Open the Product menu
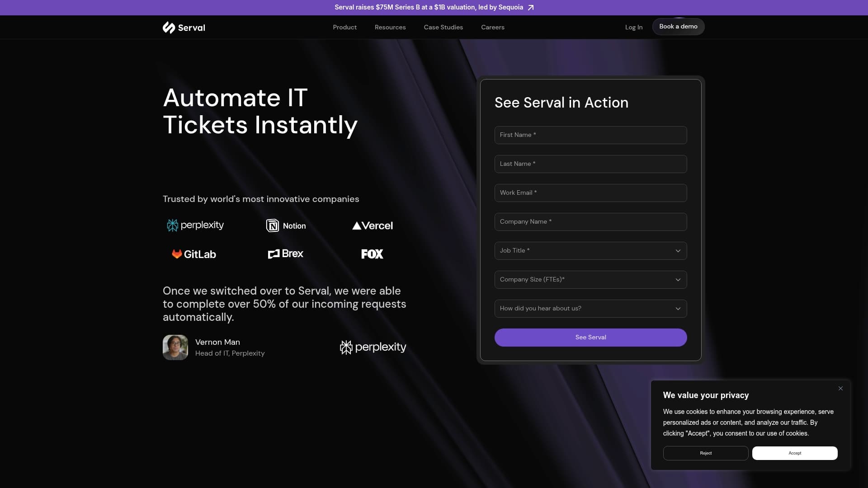The width and height of the screenshot is (868, 488). pyautogui.click(x=345, y=27)
